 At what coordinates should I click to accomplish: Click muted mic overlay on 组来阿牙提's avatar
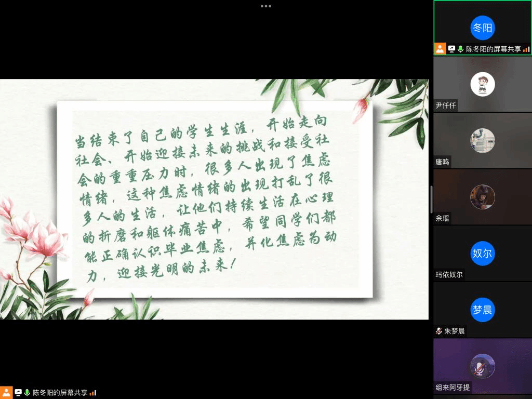(483, 366)
